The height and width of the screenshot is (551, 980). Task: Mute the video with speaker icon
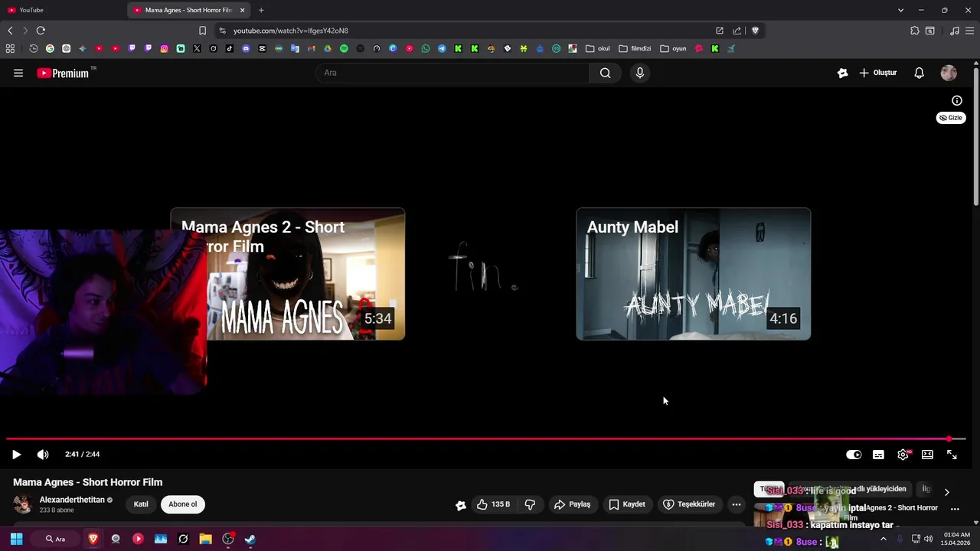pyautogui.click(x=43, y=455)
